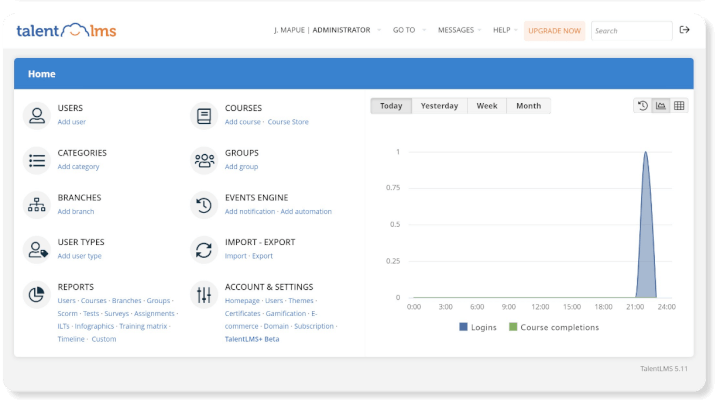720x406 pixels.
Task: Open the Export link
Action: tap(262, 256)
